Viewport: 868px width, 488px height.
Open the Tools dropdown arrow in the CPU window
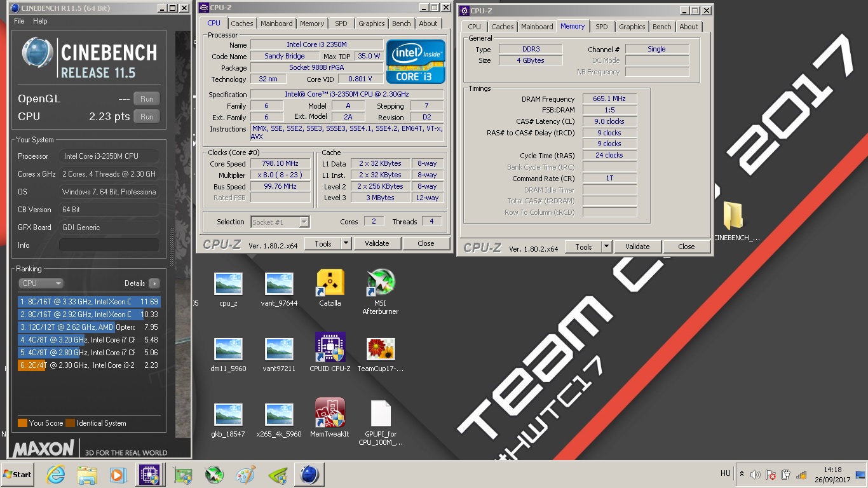coord(346,243)
